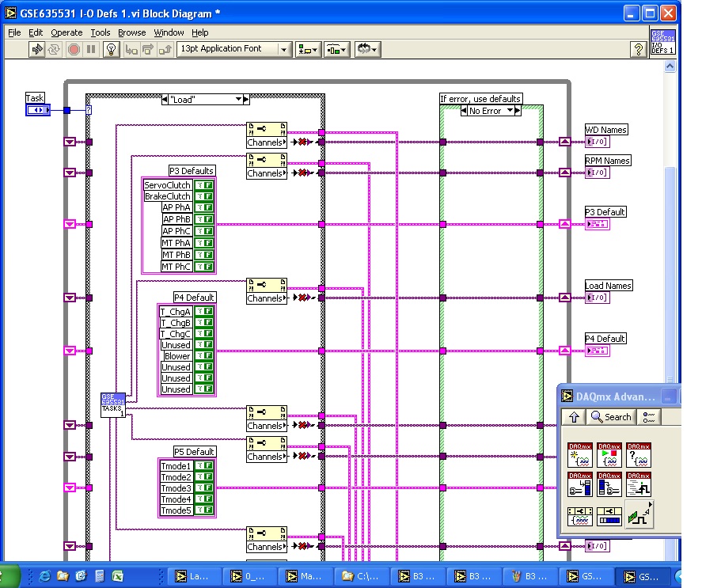Toggle T_ChgA boolean constant
This screenshot has width=702, height=588.
[205, 311]
